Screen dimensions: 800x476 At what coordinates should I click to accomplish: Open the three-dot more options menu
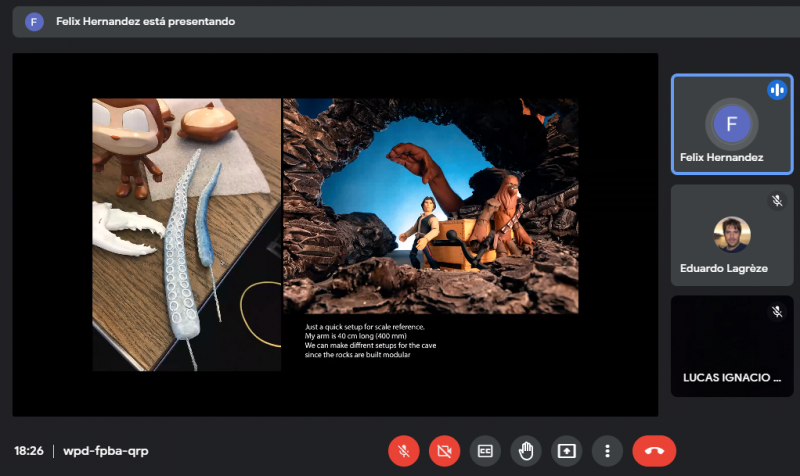pos(607,450)
